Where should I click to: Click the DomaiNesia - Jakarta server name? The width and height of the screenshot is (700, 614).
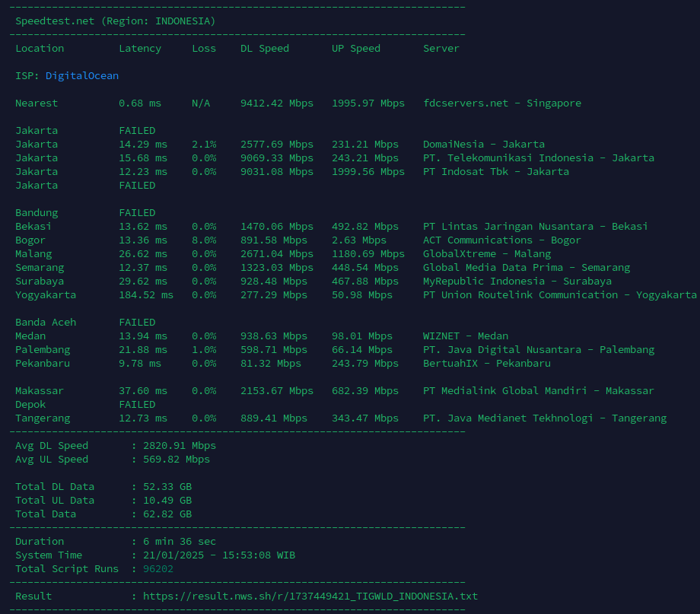(484, 144)
